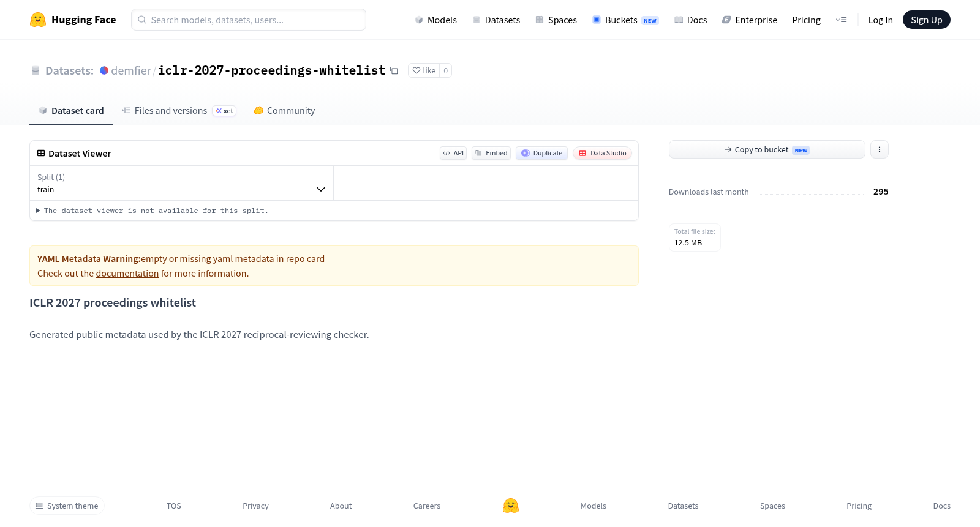Go to Models in top navigation
The height and width of the screenshot is (527, 980).
coord(435,20)
